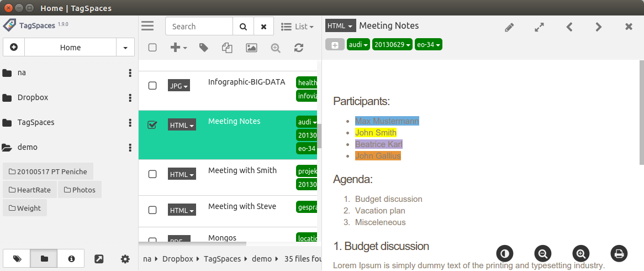Open HTML dropdown in Meeting Notes list row

(182, 125)
